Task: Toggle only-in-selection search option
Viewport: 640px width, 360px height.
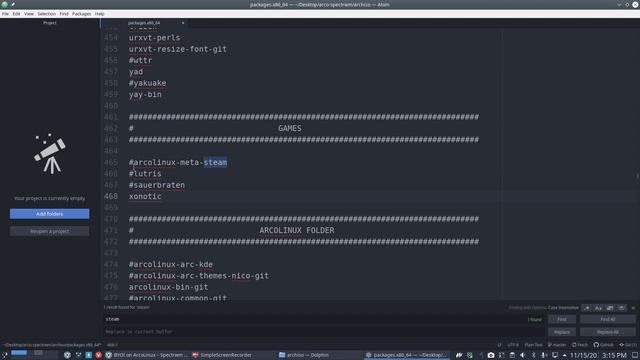Action: point(610,308)
